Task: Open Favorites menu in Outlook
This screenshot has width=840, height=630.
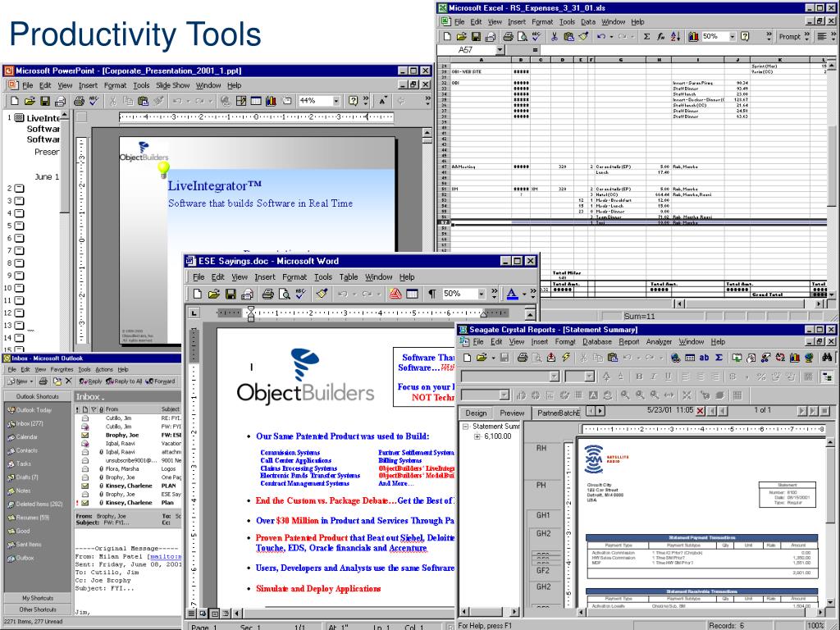Action: click(x=62, y=370)
